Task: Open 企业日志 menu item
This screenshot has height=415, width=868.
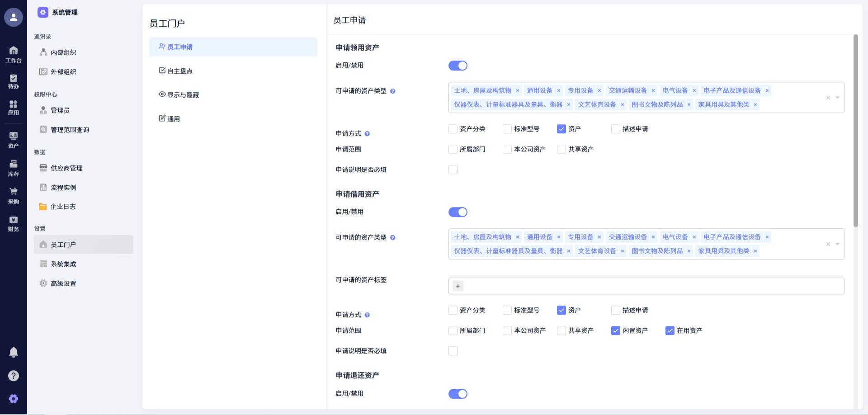Action: click(x=84, y=207)
